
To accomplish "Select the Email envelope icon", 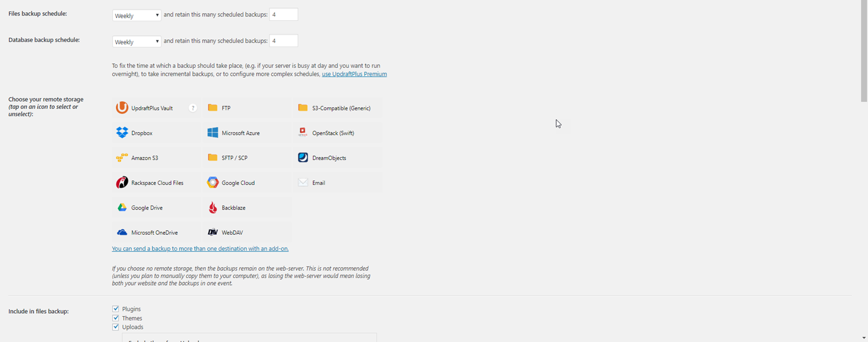I will click(303, 183).
